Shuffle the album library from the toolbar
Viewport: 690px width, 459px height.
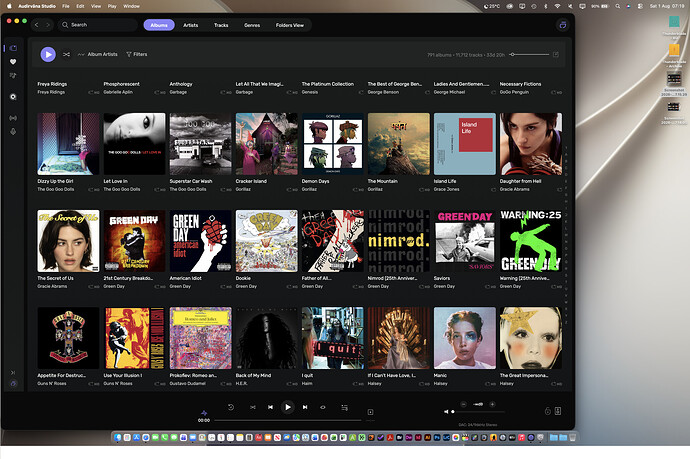coord(66,55)
